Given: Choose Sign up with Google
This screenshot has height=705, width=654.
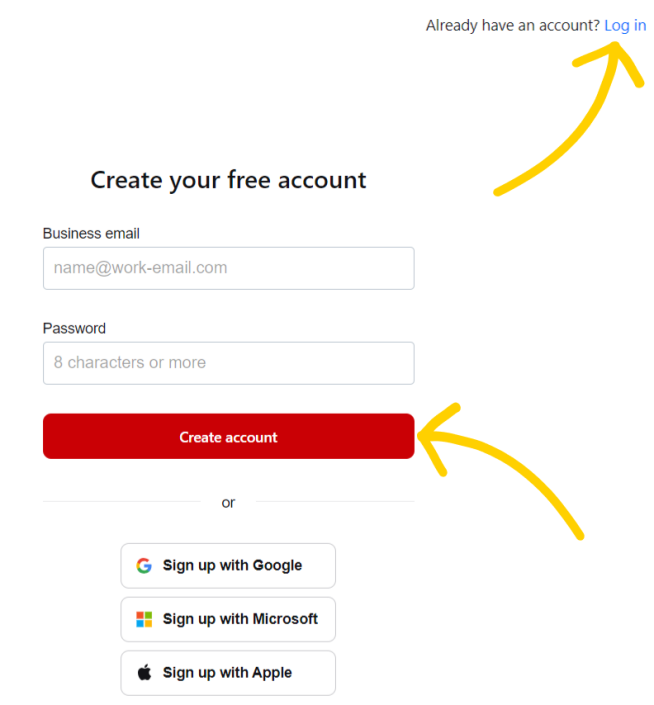Looking at the screenshot, I should click(x=228, y=566).
